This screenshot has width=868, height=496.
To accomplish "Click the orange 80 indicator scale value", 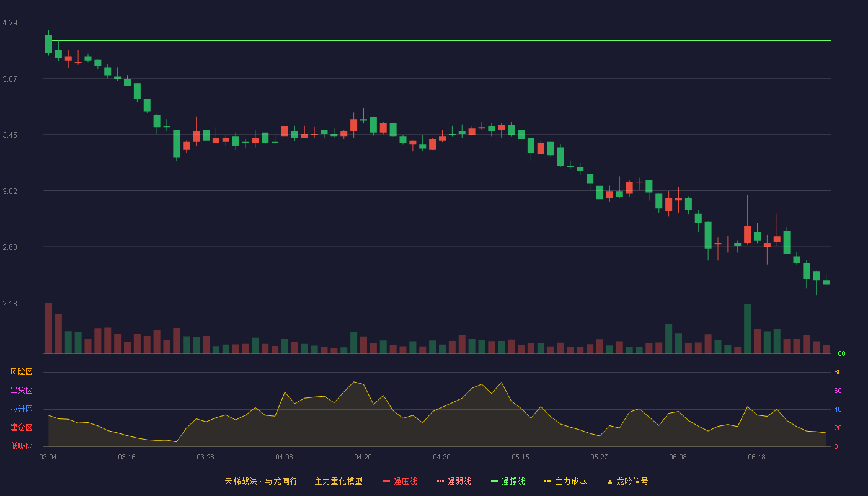I will [838, 372].
